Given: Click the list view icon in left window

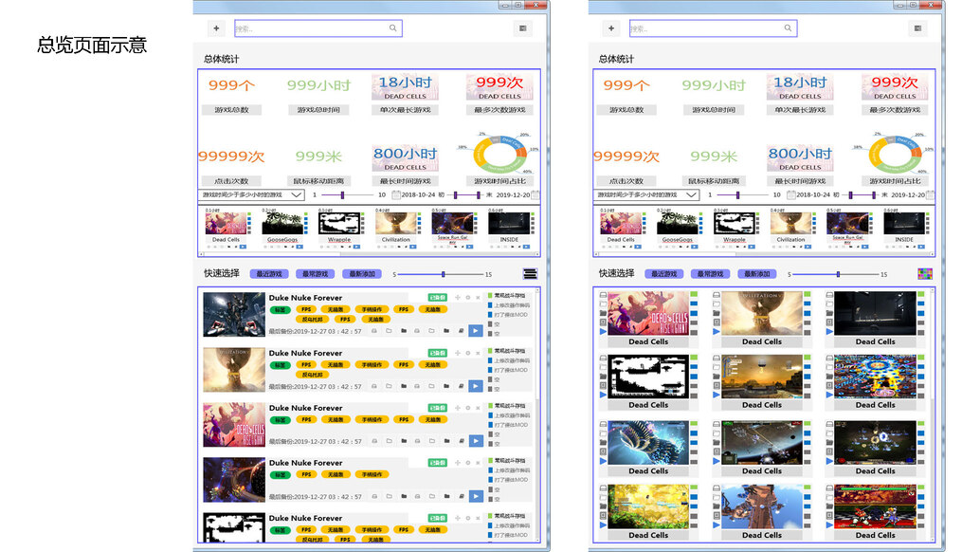Looking at the screenshot, I should click(530, 273).
